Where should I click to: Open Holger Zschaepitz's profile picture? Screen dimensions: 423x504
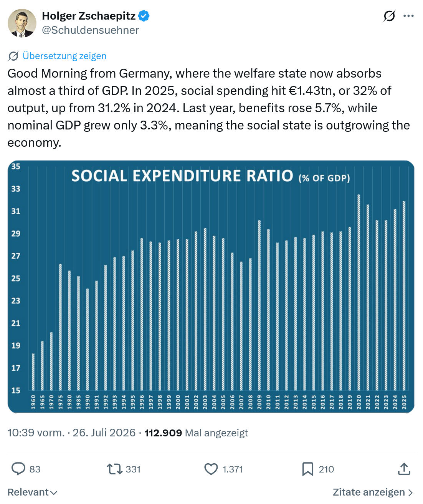[22, 23]
